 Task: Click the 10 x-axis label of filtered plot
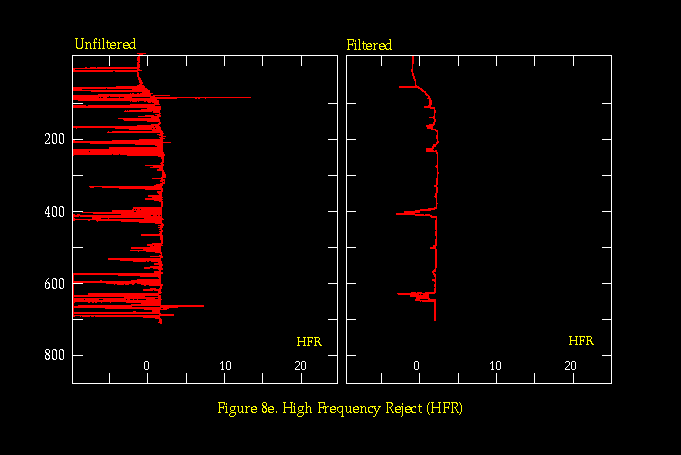click(x=496, y=366)
